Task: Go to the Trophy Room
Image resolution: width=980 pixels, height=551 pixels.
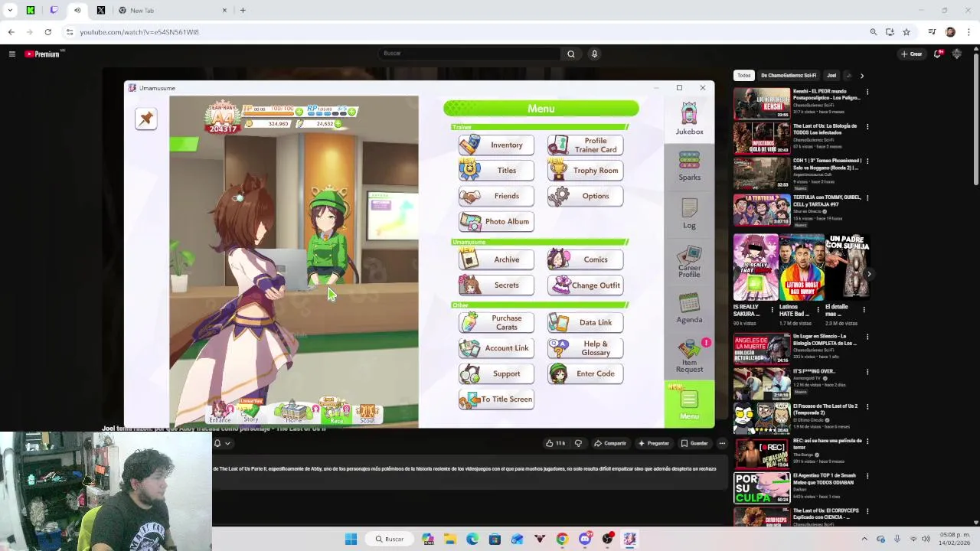Action: click(x=585, y=170)
